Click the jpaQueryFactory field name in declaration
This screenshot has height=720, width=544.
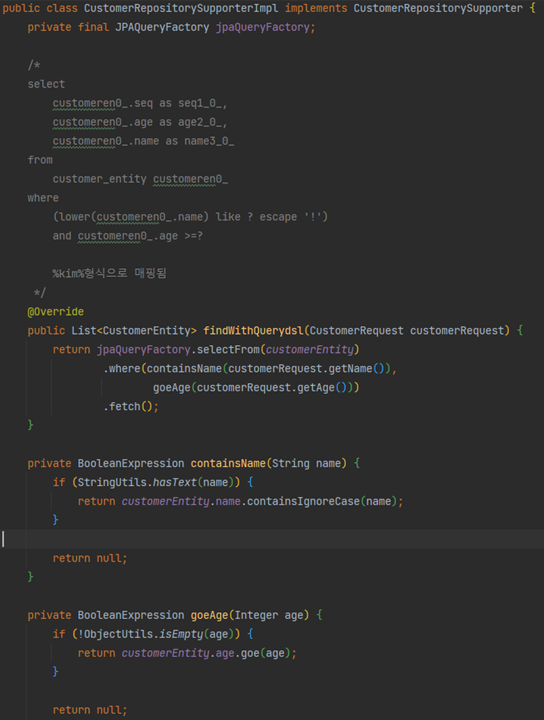(263, 27)
